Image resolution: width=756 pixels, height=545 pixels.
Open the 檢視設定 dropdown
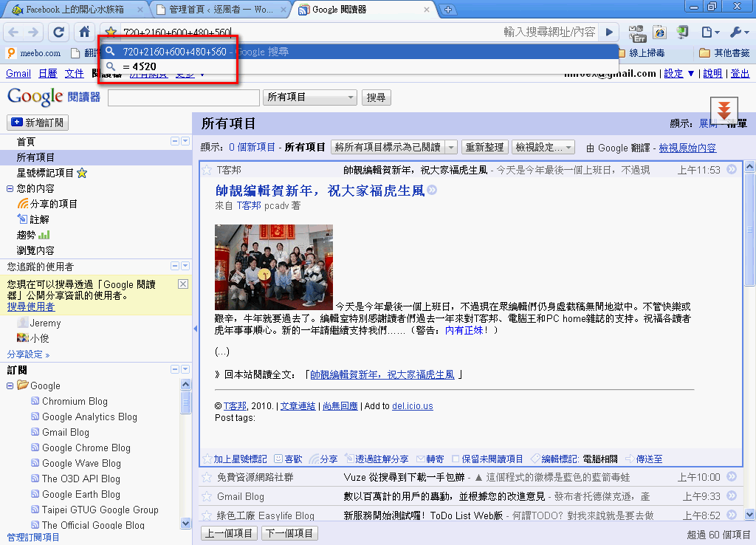coord(543,148)
